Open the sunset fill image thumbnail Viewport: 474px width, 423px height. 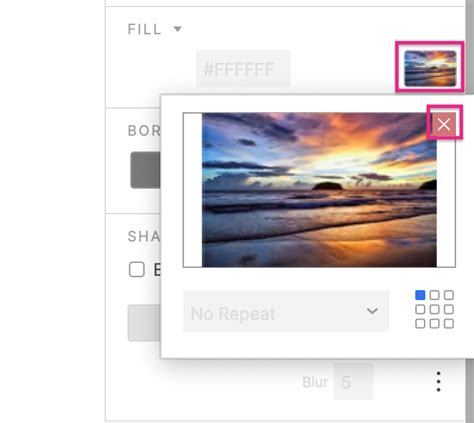tap(430, 68)
